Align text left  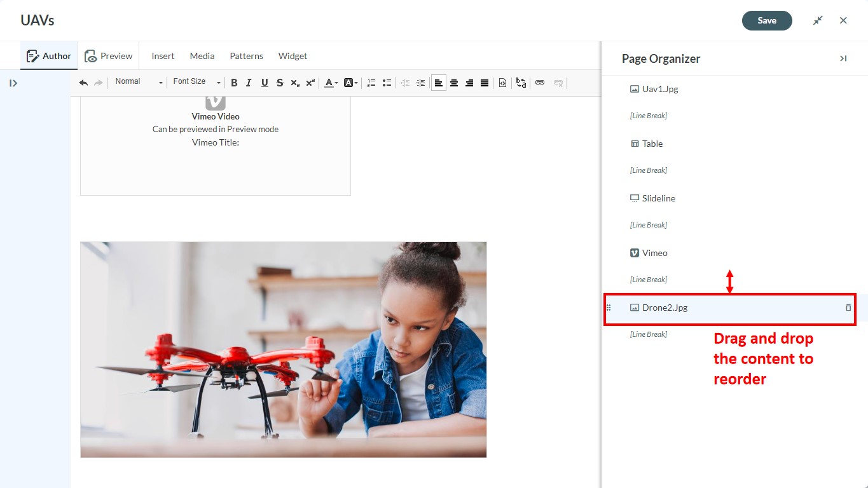[x=439, y=83]
